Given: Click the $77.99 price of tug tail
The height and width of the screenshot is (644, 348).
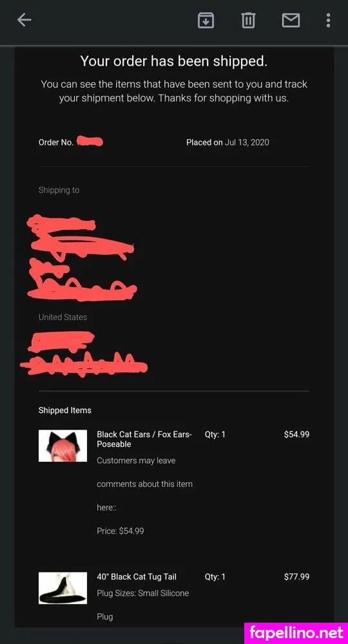Looking at the screenshot, I should [x=296, y=576].
